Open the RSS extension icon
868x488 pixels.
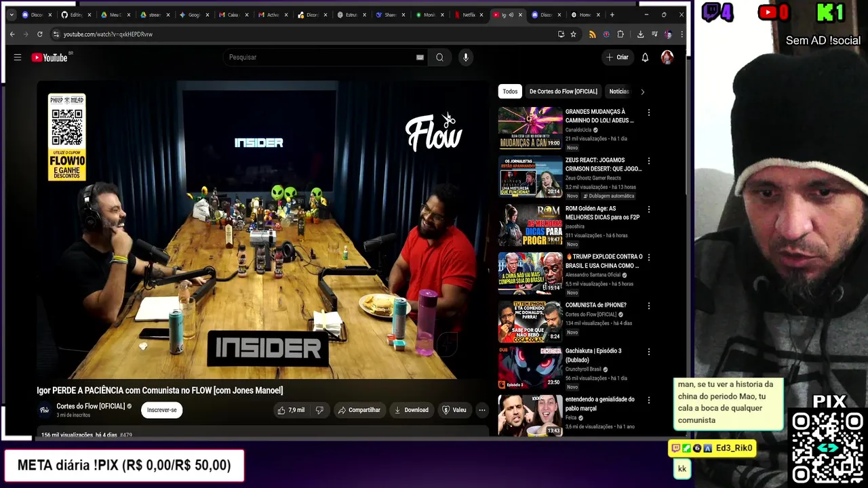pos(592,34)
